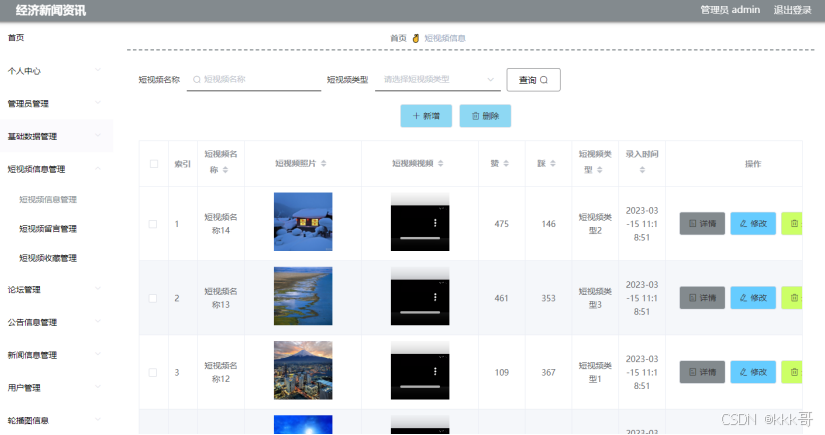
Task: Click 查询 search button
Action: 534,80
